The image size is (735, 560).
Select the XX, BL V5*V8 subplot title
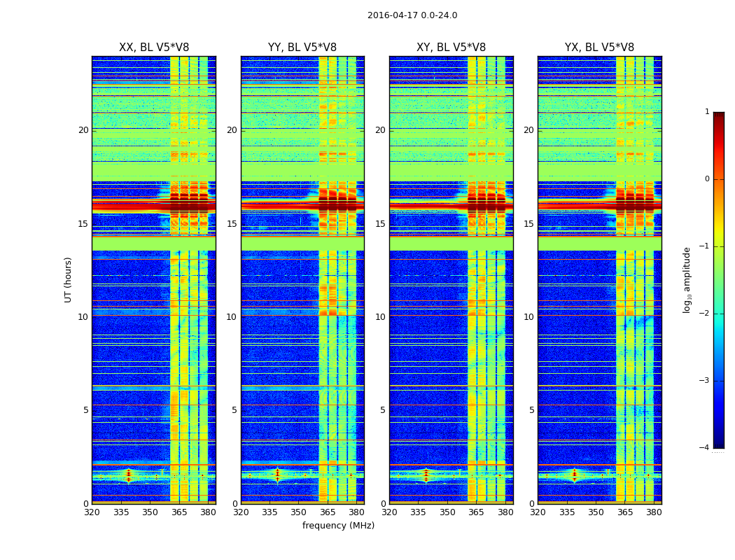154,48
